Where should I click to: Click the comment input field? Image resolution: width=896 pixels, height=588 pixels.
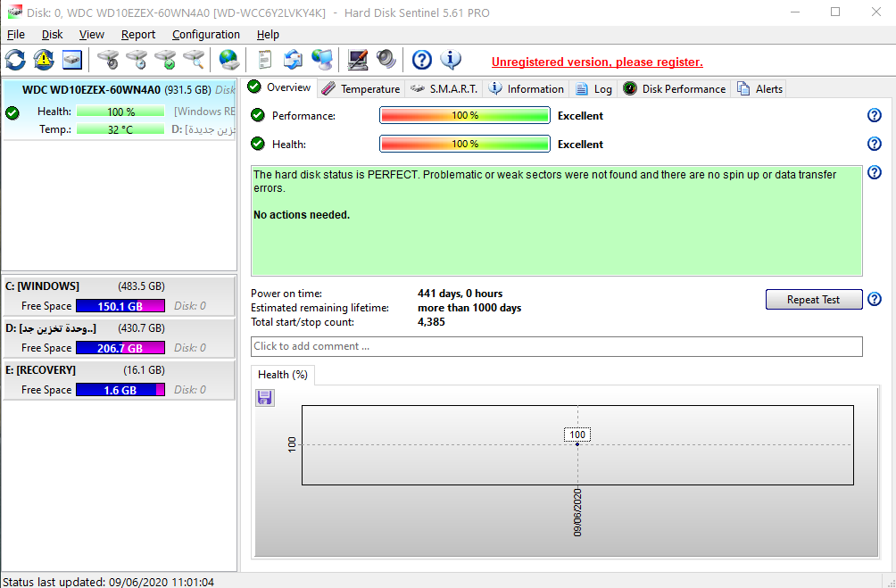coord(556,346)
